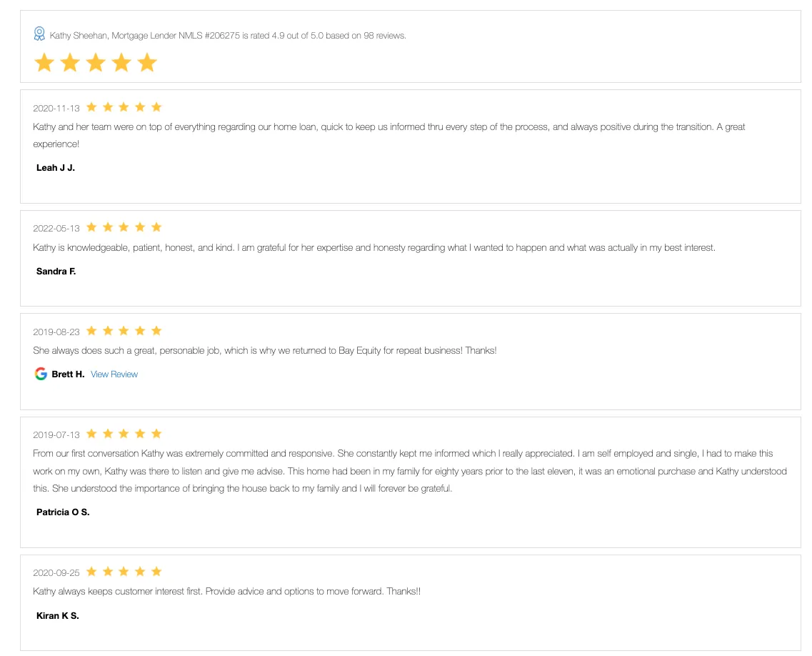Click the 2022-05-13 review date
Viewport: 812px width, 656px height.
56,228
